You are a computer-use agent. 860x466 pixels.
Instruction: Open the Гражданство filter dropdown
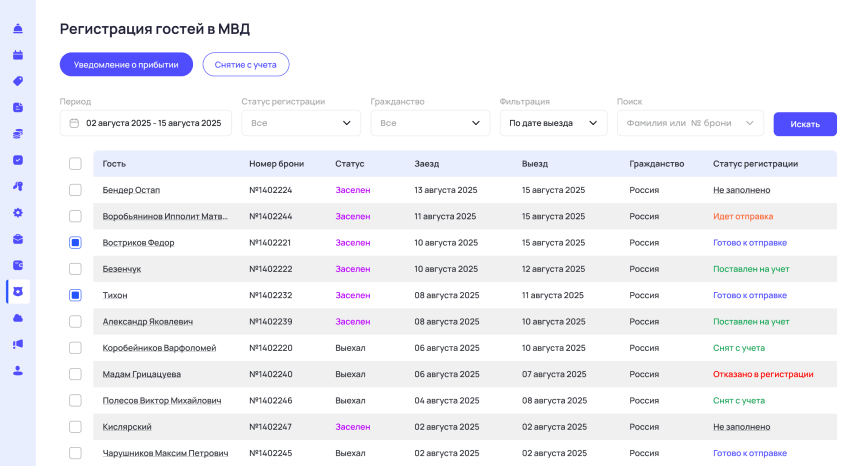[430, 123]
